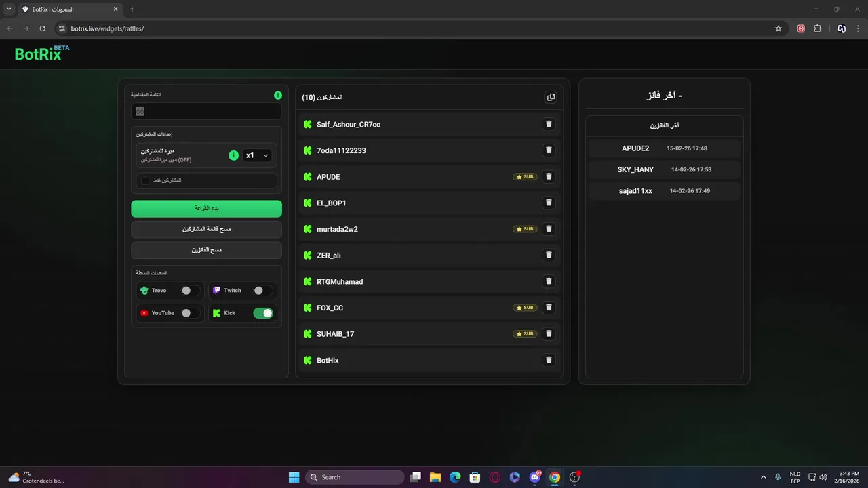
Task: Bookmark this page with star icon
Action: pos(778,28)
